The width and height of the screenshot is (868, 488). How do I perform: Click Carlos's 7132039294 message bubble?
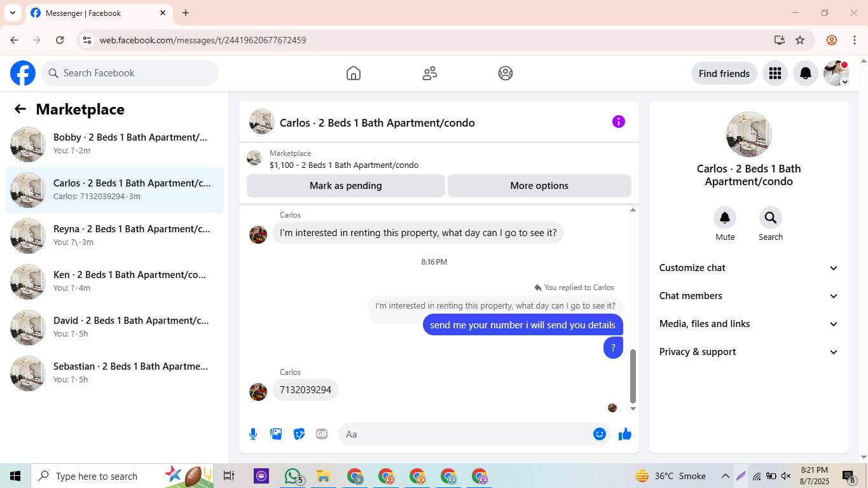coord(305,389)
